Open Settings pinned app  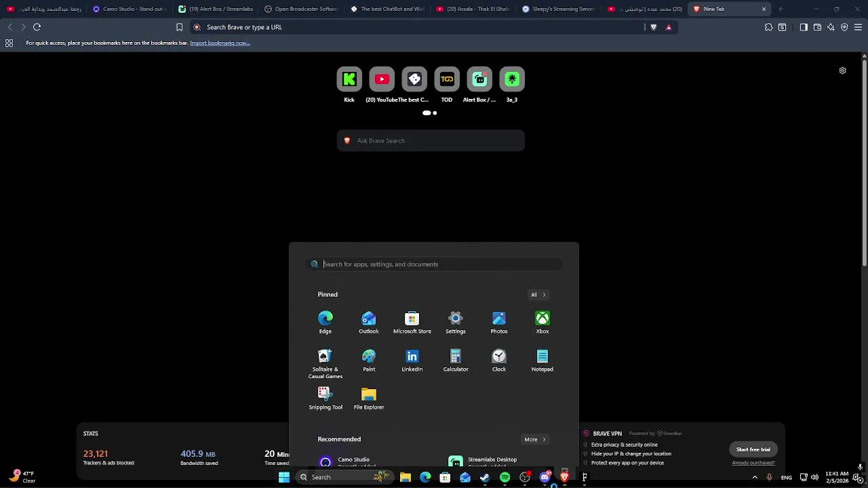tap(456, 323)
